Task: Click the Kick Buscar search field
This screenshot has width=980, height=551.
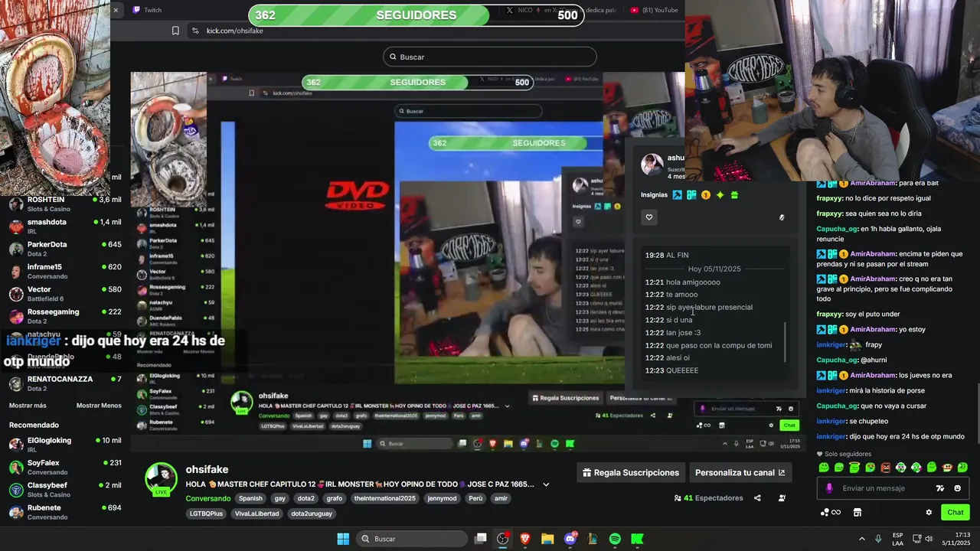Action: pyautogui.click(x=490, y=57)
